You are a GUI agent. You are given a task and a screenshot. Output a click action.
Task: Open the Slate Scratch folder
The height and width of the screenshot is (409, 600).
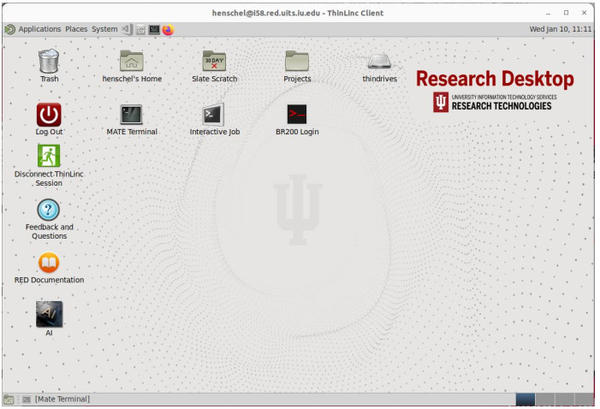[214, 61]
